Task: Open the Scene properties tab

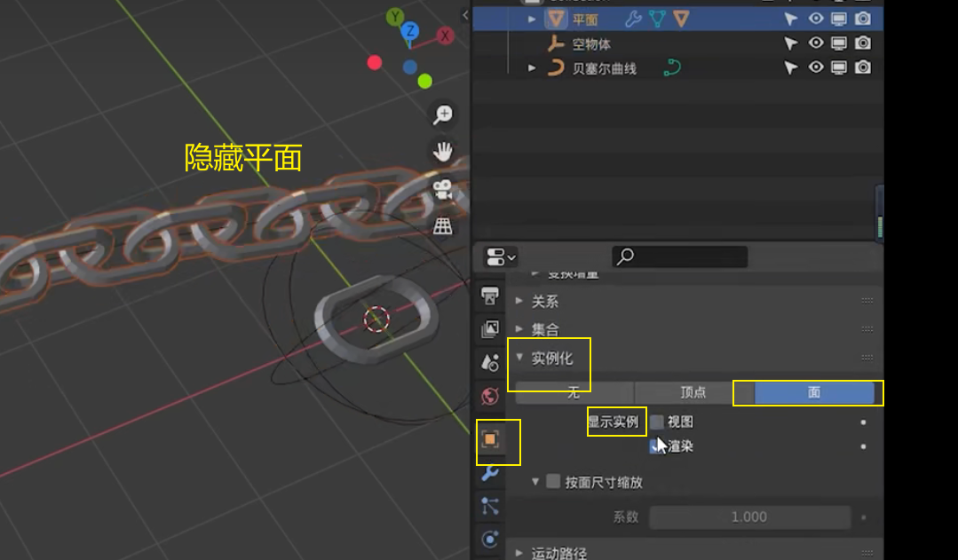Action: pyautogui.click(x=490, y=363)
